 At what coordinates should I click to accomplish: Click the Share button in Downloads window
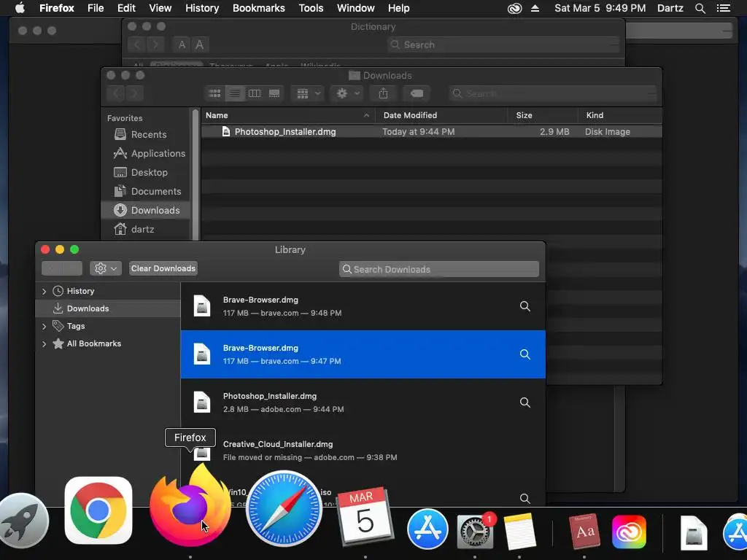click(x=384, y=93)
